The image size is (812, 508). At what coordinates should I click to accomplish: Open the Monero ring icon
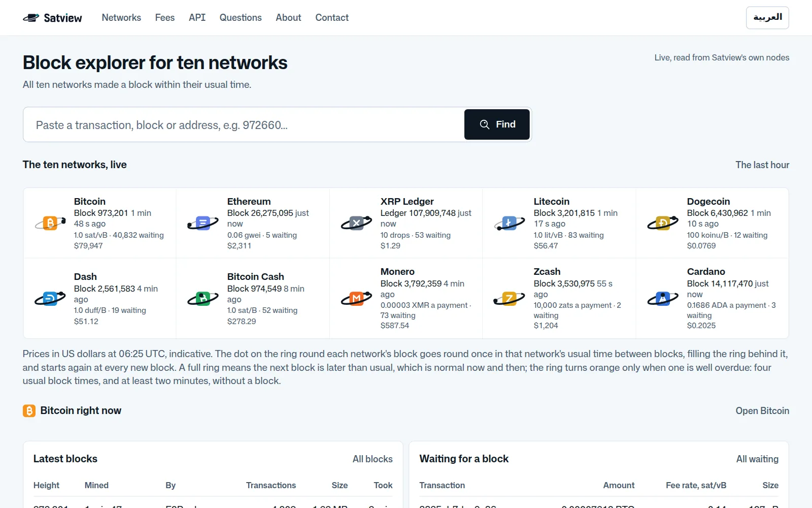356,298
